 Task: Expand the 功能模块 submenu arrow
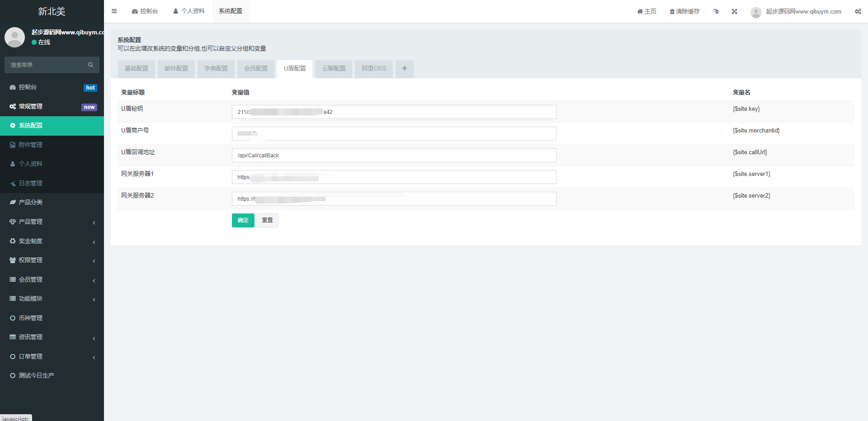click(x=94, y=299)
